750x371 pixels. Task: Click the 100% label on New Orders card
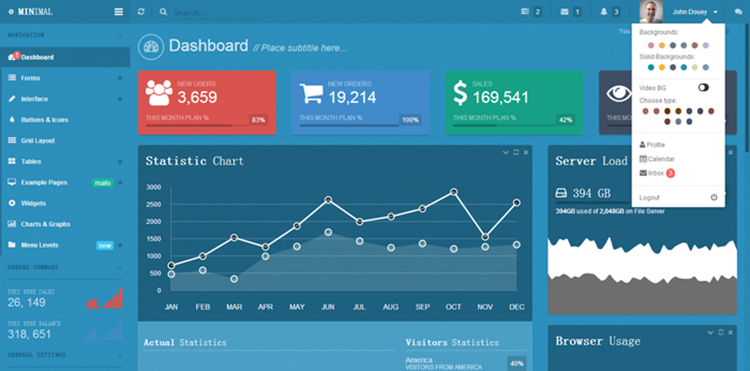(x=410, y=120)
